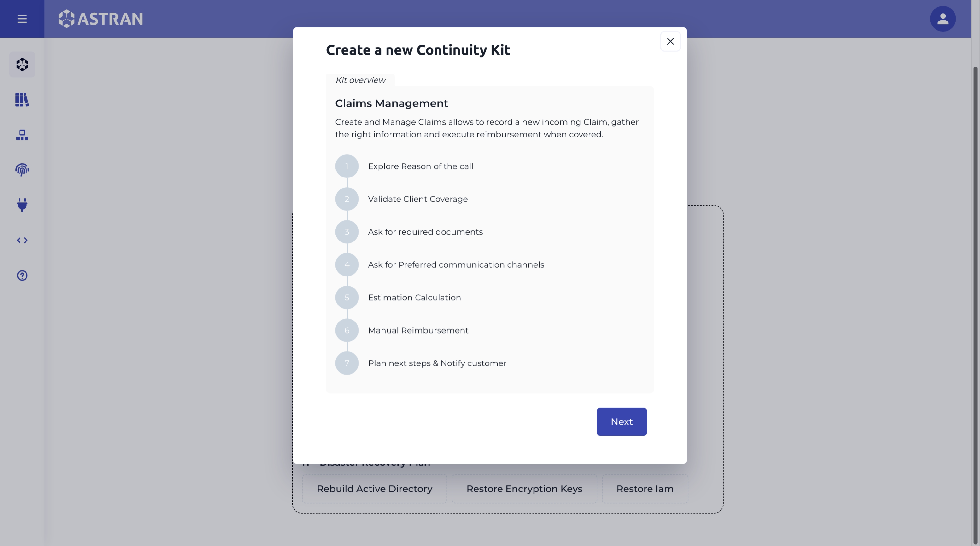Click the plugin/connector icon in sidebar
Image resolution: width=980 pixels, height=546 pixels.
pos(22,206)
